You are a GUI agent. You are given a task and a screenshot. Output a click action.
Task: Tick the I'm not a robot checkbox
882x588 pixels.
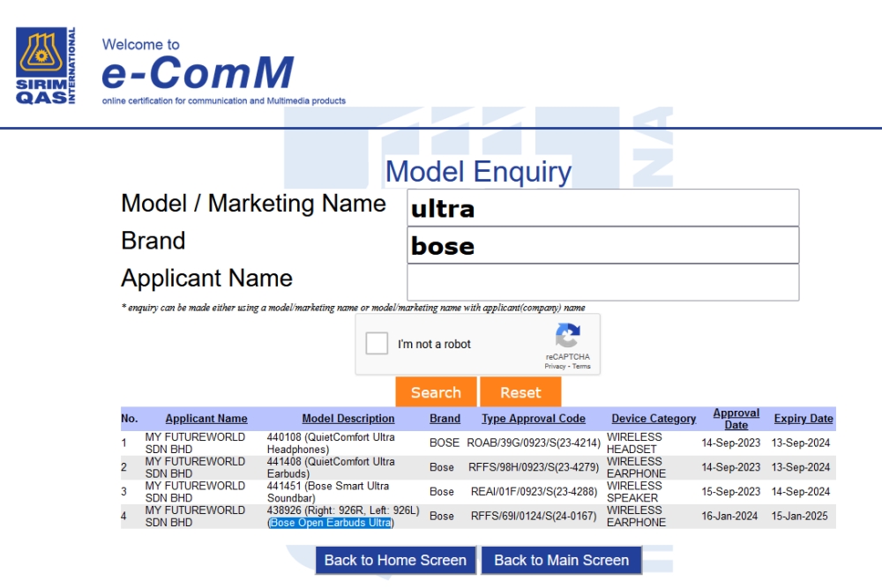pos(377,344)
